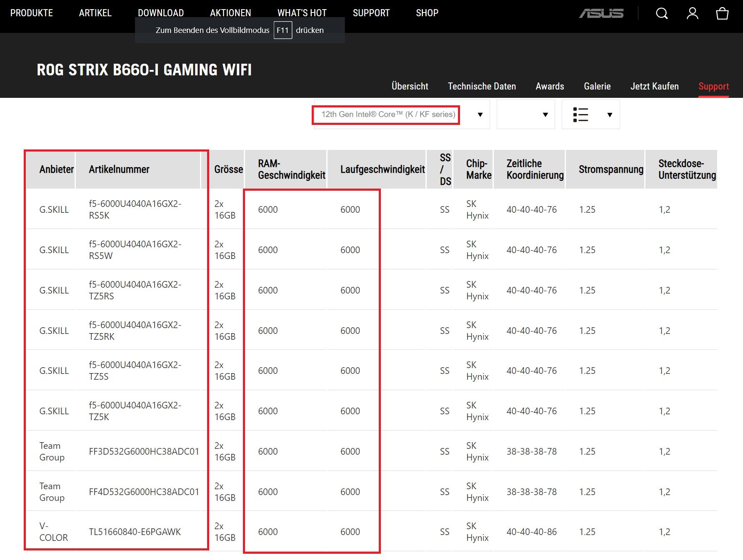
Task: Open the user account icon
Action: click(x=693, y=13)
